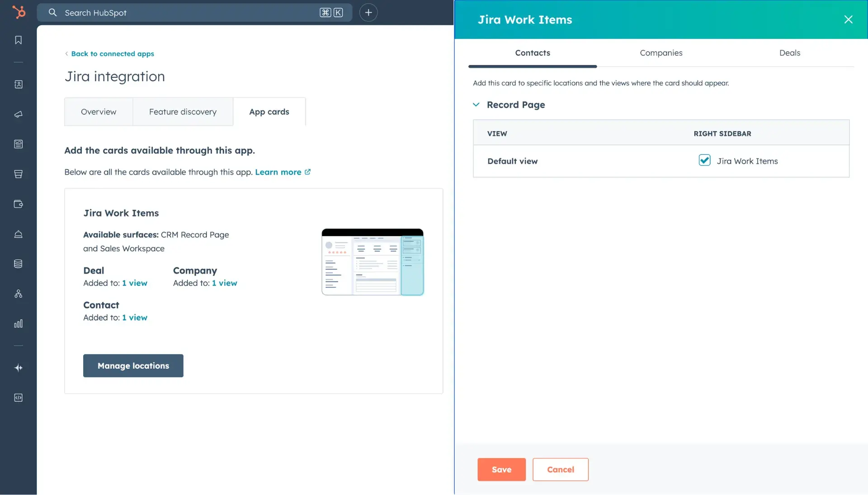
Task: Open the Data Management database icon
Action: click(x=18, y=264)
